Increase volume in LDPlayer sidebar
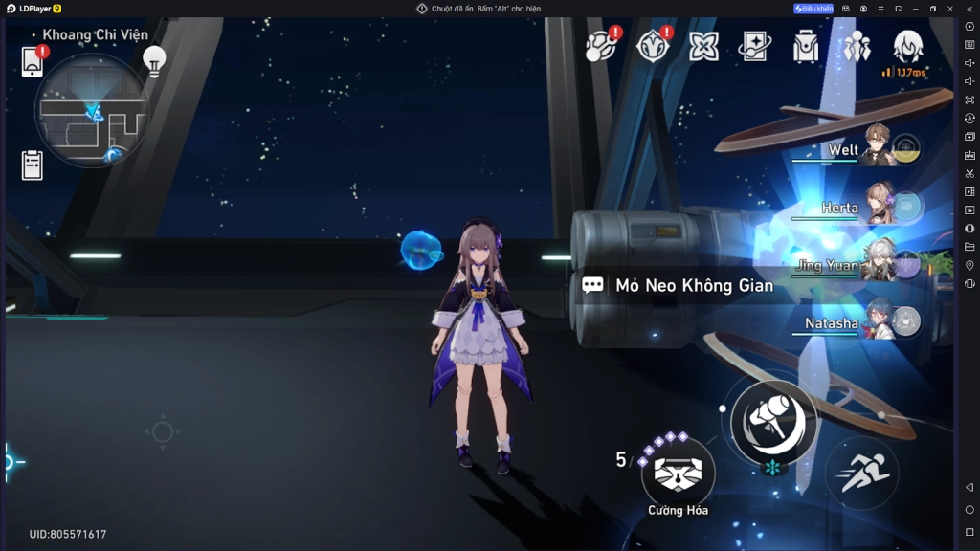Viewport: 980px width, 551px height. [969, 62]
